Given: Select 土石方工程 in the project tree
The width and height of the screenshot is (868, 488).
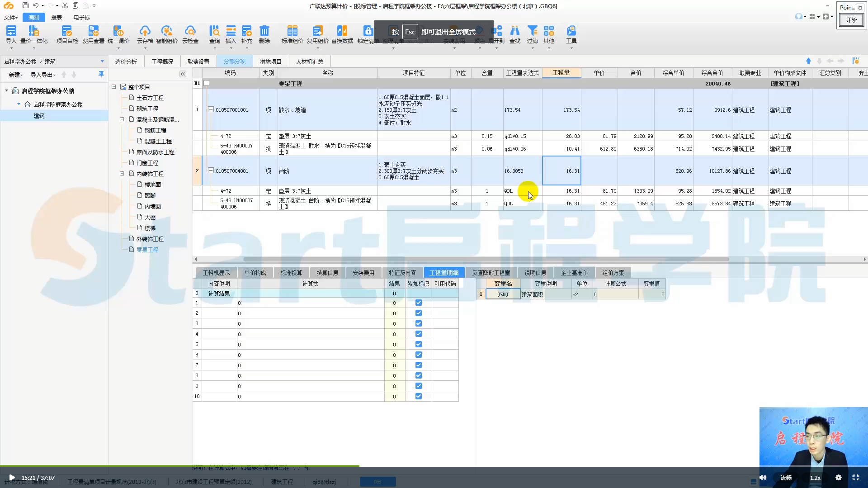Looking at the screenshot, I should point(150,98).
